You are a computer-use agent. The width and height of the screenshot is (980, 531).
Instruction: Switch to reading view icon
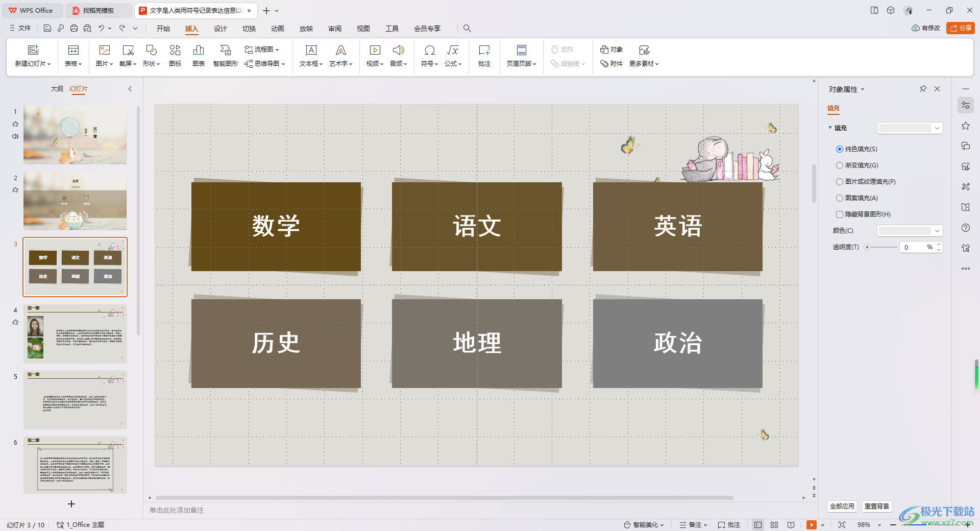pos(791,525)
